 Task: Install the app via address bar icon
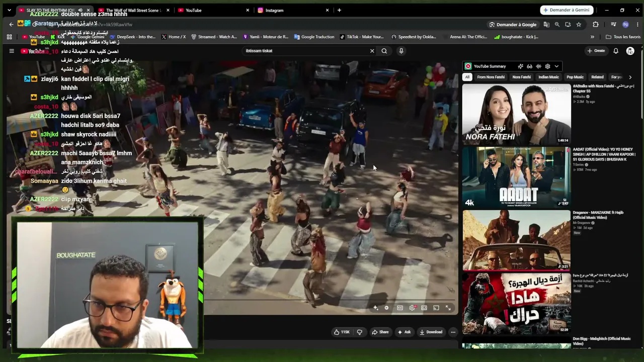tap(568, 25)
